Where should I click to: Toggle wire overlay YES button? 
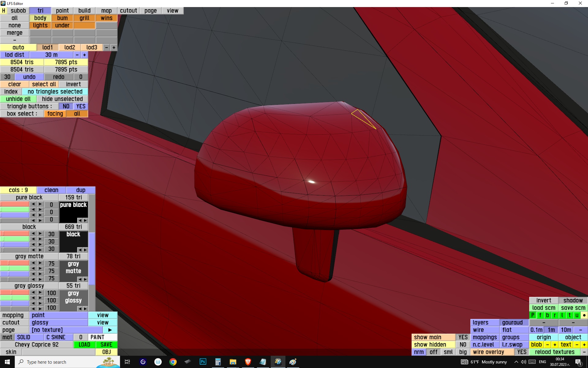pyautogui.click(x=522, y=352)
